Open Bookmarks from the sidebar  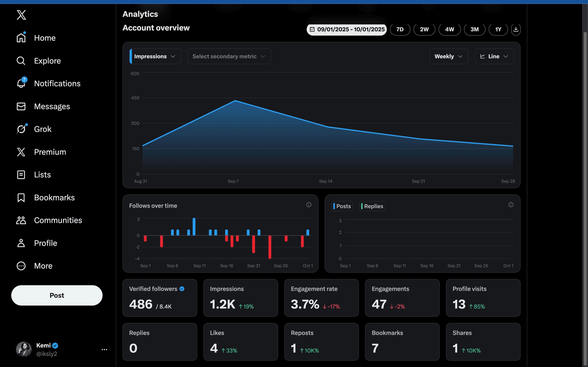[54, 197]
